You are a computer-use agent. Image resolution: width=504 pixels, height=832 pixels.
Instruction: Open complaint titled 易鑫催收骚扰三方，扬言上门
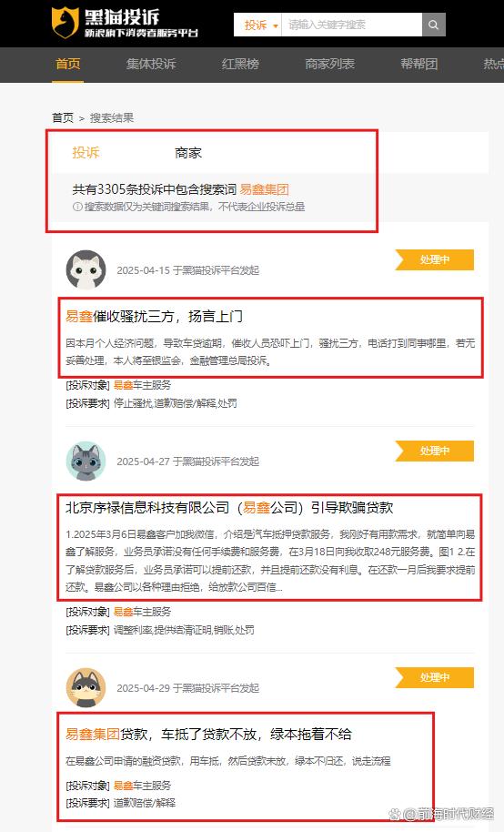pos(155,317)
